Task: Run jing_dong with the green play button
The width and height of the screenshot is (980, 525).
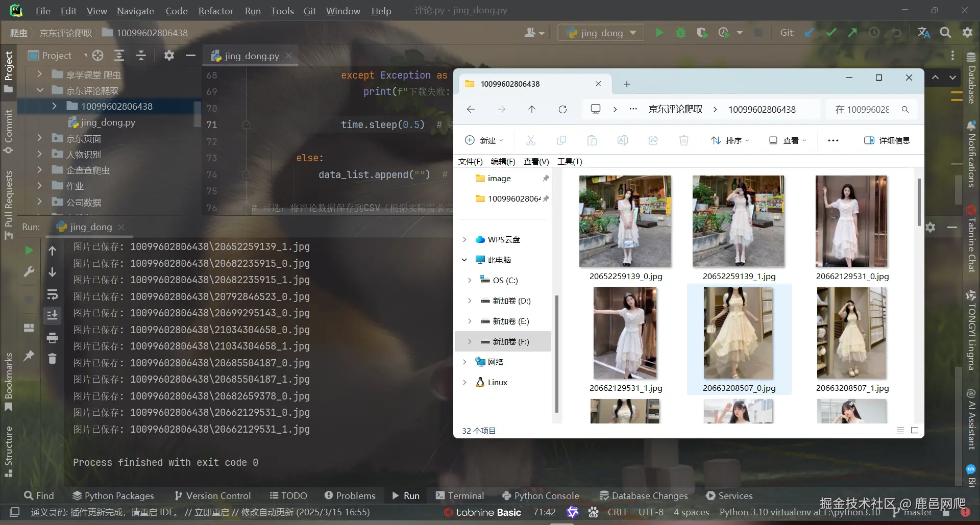Action: 659,33
